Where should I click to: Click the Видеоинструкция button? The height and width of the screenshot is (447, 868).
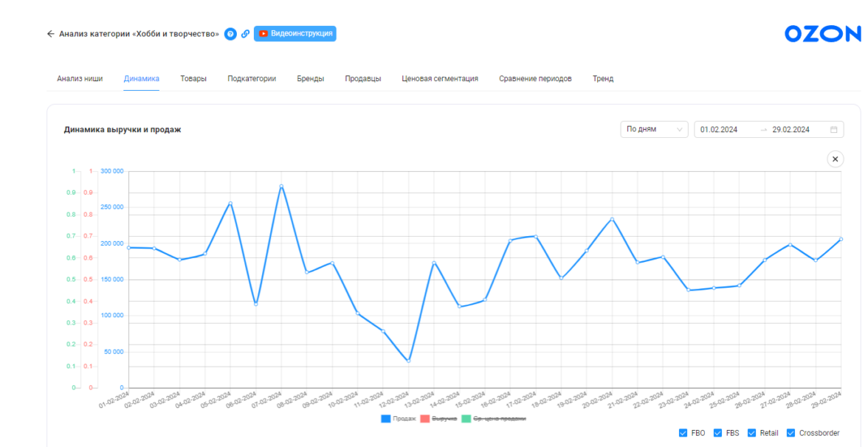tap(295, 34)
